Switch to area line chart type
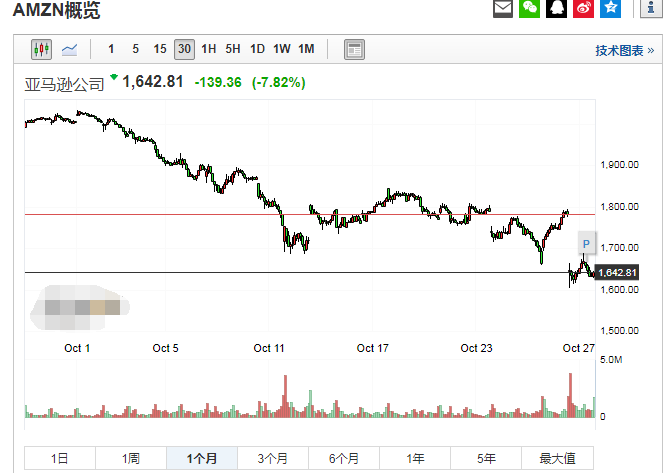This screenshot has height=473, width=670. 69,50
